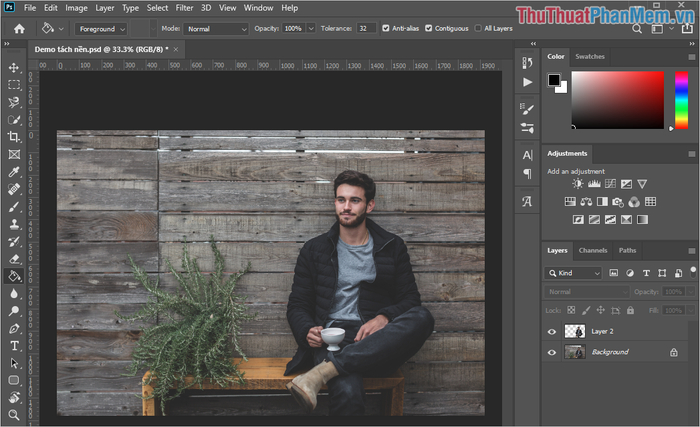
Task: Select the Move tool
Action: pyautogui.click(x=14, y=67)
